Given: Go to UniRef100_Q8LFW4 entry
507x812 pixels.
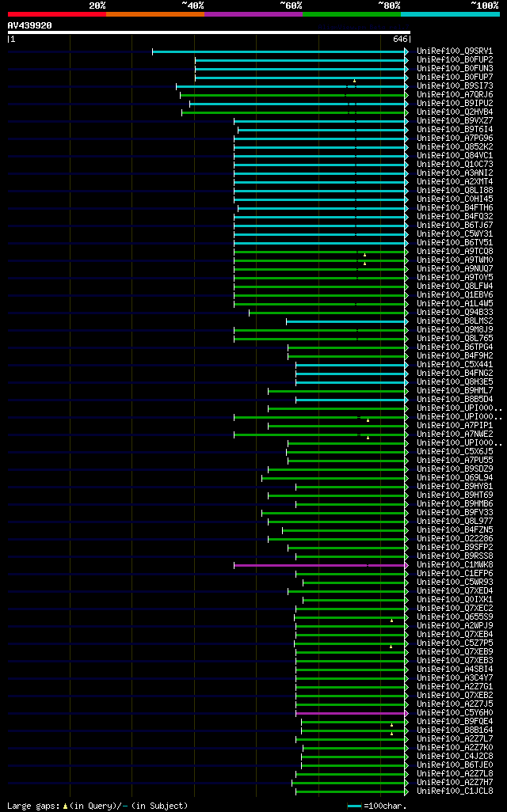Looking at the screenshot, I should tap(455, 286).
